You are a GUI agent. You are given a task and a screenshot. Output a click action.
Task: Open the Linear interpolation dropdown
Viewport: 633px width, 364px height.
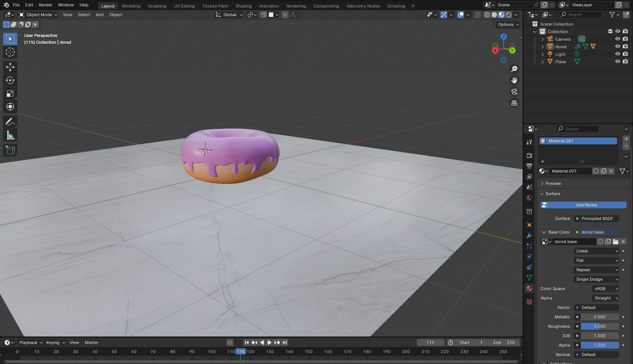click(596, 251)
